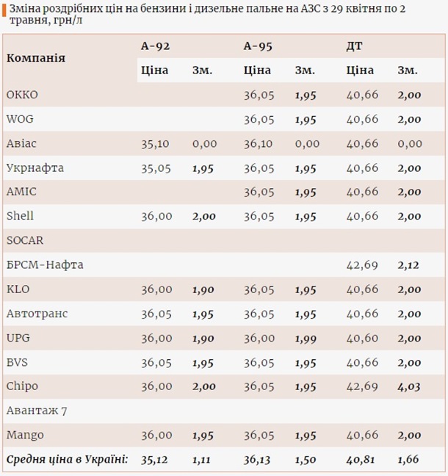Click UPG А-95 change value 1,99
448x476 pixels.
(306, 338)
